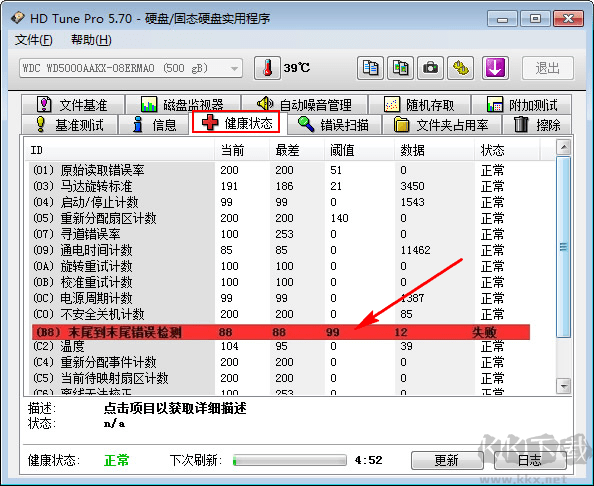Switch to the 文件基准 tab

tap(73, 105)
